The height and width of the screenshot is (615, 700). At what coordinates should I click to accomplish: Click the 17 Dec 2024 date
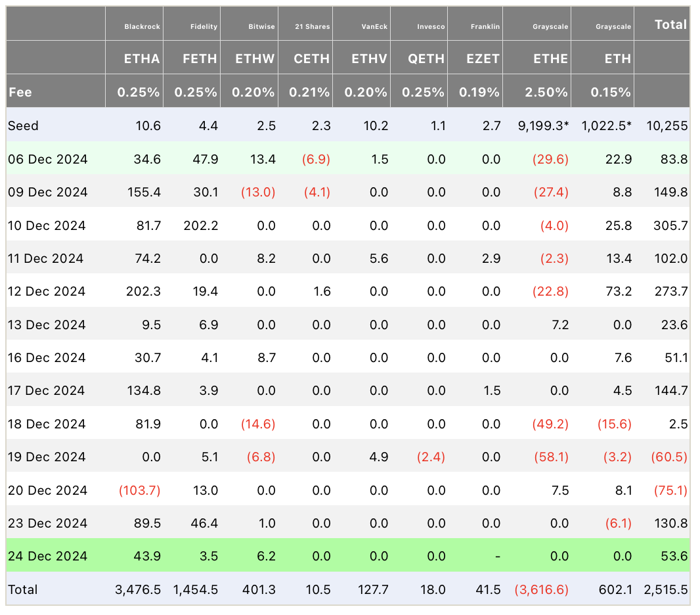click(x=46, y=391)
